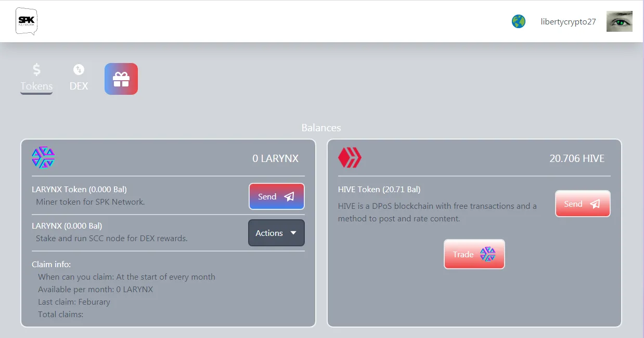Click the LARYNX token logo
Screen dimensions: 644x338
(43, 157)
